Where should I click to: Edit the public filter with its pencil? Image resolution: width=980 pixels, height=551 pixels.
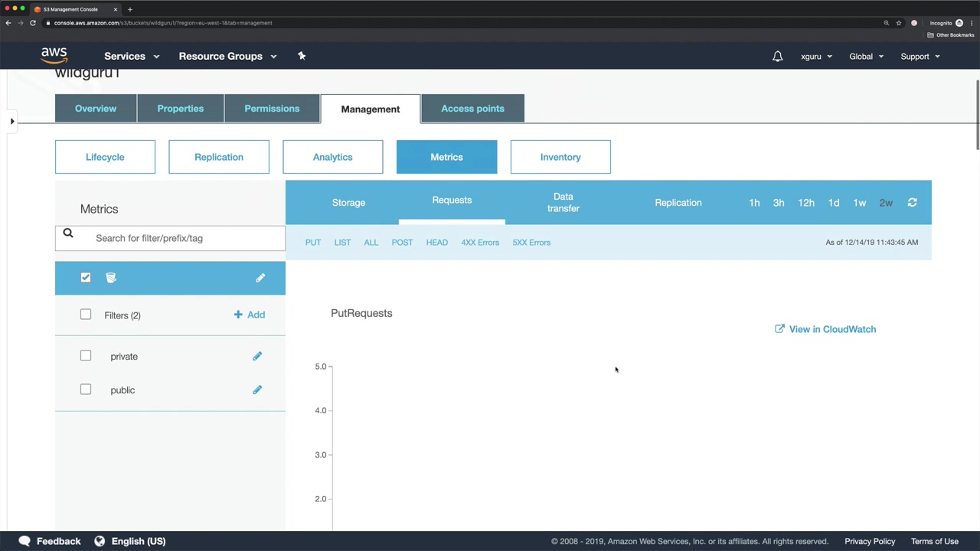(257, 390)
